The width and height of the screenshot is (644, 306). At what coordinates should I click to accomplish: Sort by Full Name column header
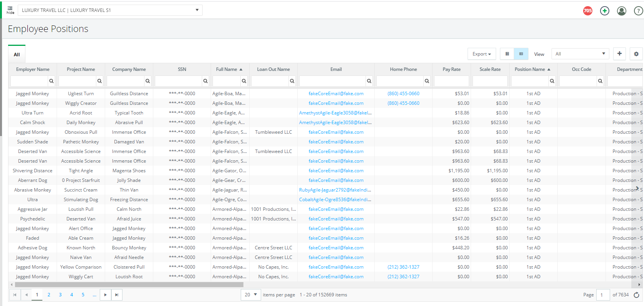point(230,69)
